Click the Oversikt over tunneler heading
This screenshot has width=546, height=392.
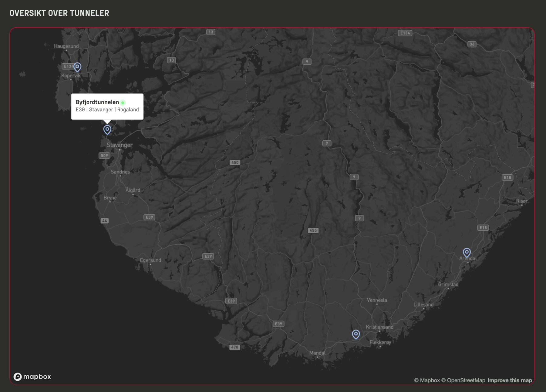click(59, 13)
